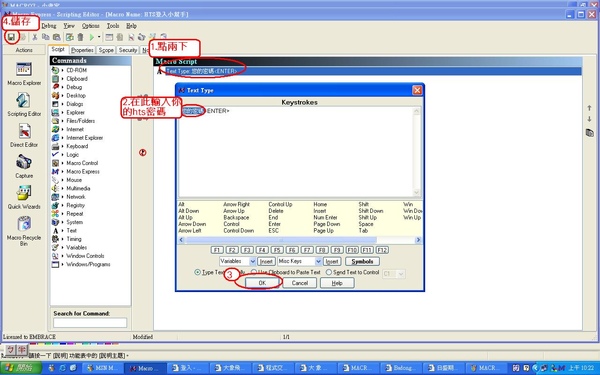This screenshot has width=600, height=375.
Task: Cut with the scissors toolbar icon
Action: tap(34, 37)
